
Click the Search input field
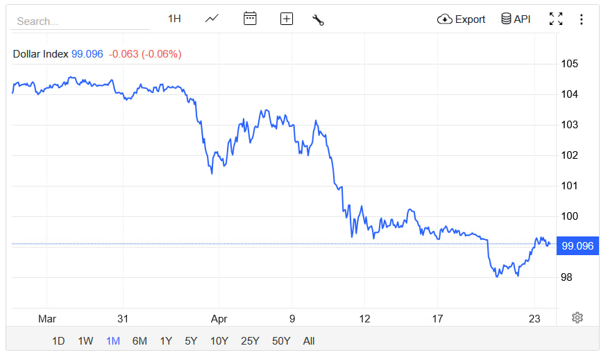tap(80, 21)
